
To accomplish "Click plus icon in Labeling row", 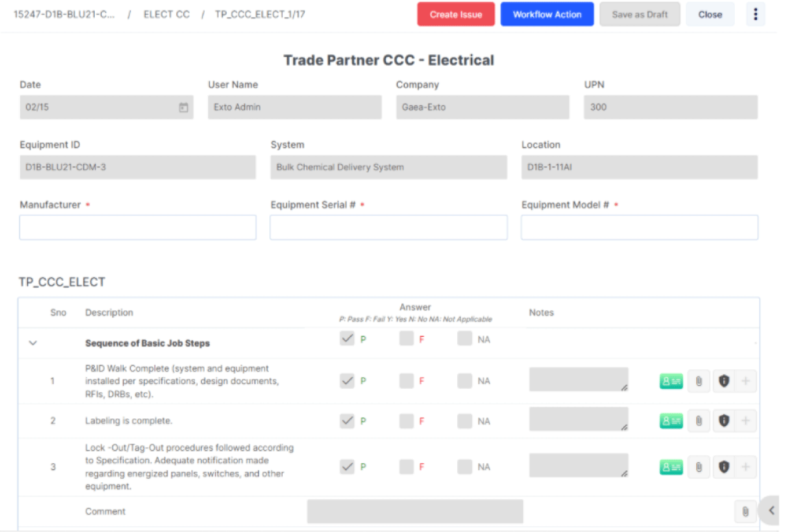I will click(x=745, y=421).
